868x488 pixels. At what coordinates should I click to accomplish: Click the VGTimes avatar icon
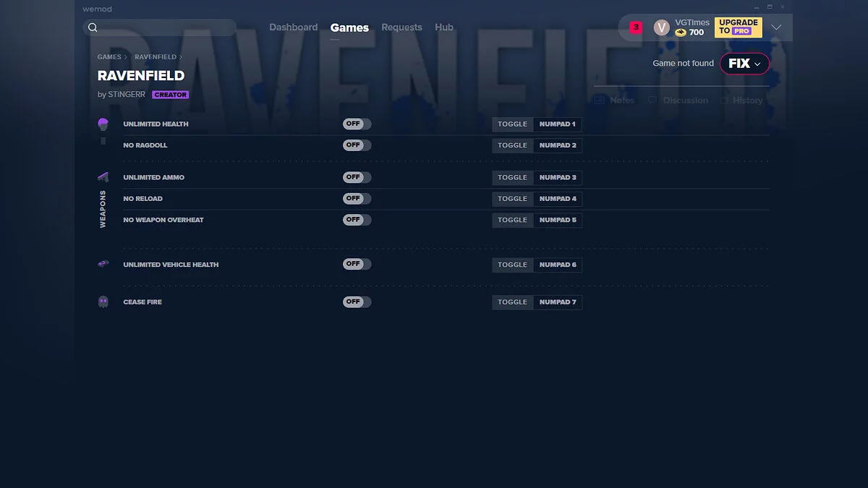click(x=661, y=27)
